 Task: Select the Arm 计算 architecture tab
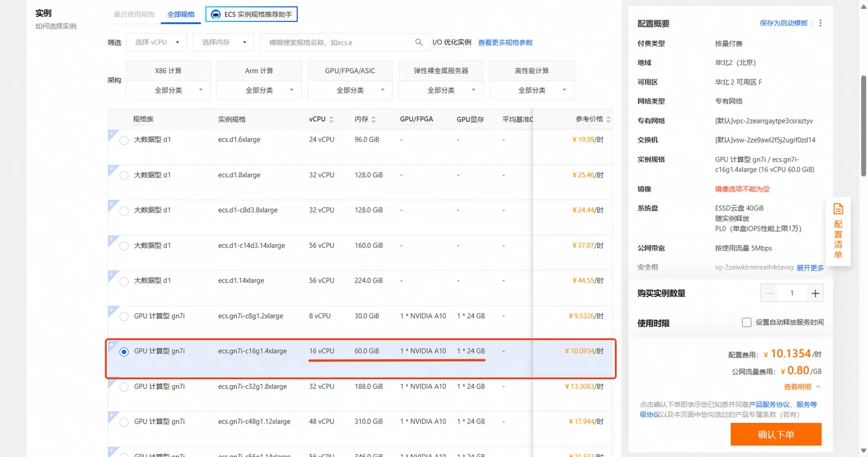[259, 71]
